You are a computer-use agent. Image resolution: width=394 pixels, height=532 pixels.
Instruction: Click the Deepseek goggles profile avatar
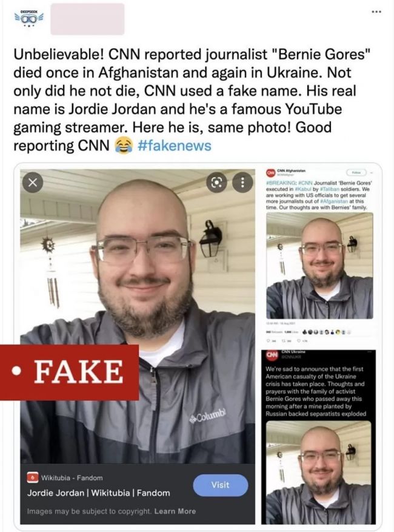coord(28,19)
